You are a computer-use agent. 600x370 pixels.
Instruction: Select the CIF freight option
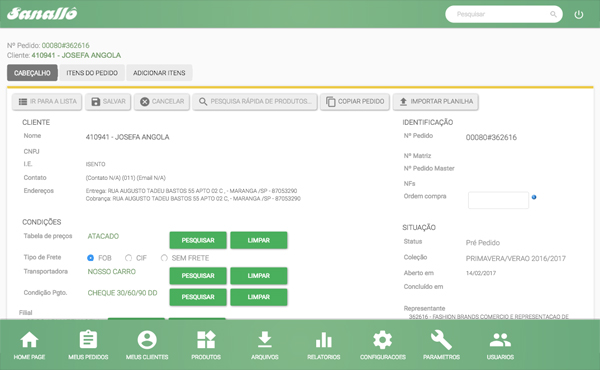pyautogui.click(x=129, y=258)
